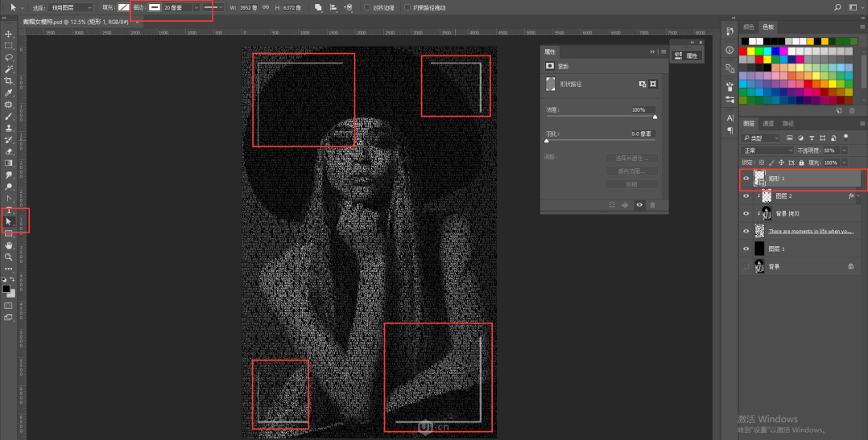Switch to the 通道 tab
This screenshot has height=440, width=868.
tap(768, 124)
